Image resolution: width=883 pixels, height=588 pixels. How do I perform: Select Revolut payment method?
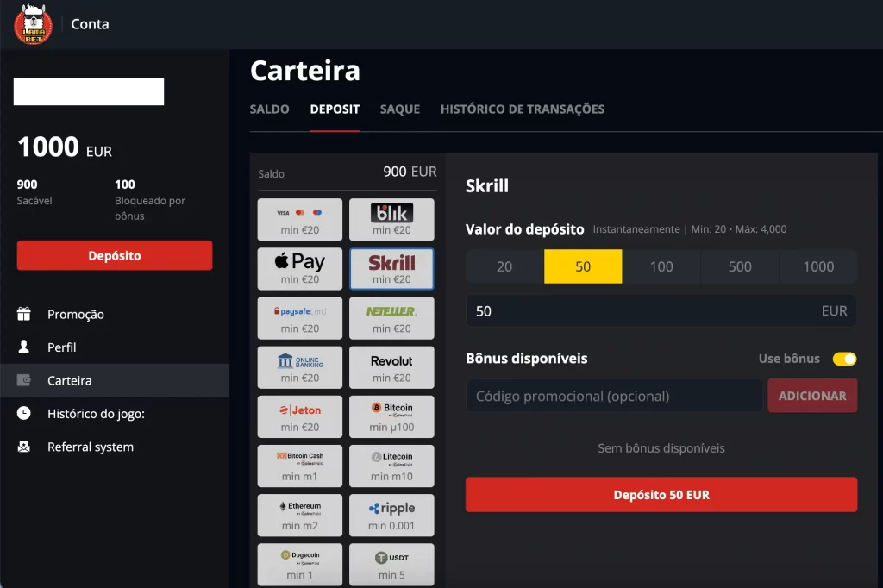pyautogui.click(x=391, y=367)
